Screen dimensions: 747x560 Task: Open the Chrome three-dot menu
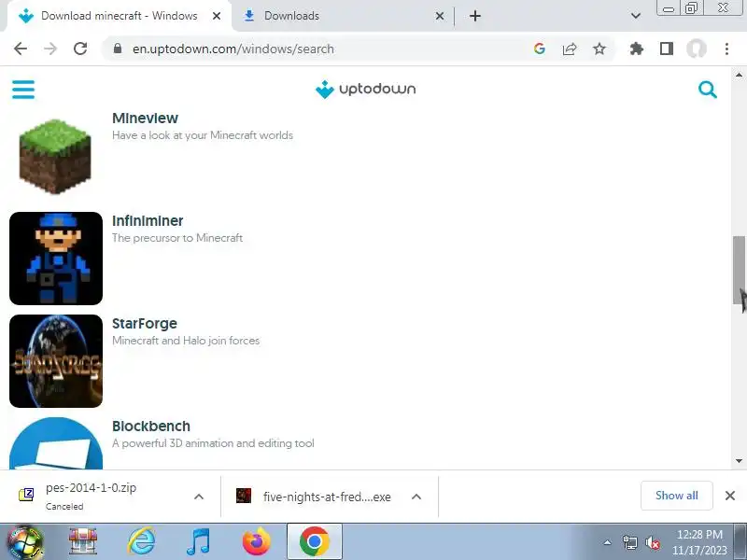(726, 49)
